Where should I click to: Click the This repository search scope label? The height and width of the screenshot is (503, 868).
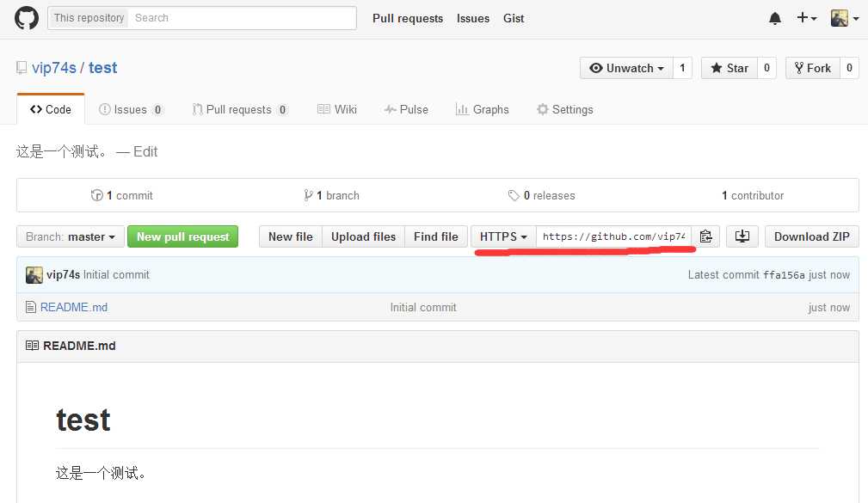click(89, 18)
